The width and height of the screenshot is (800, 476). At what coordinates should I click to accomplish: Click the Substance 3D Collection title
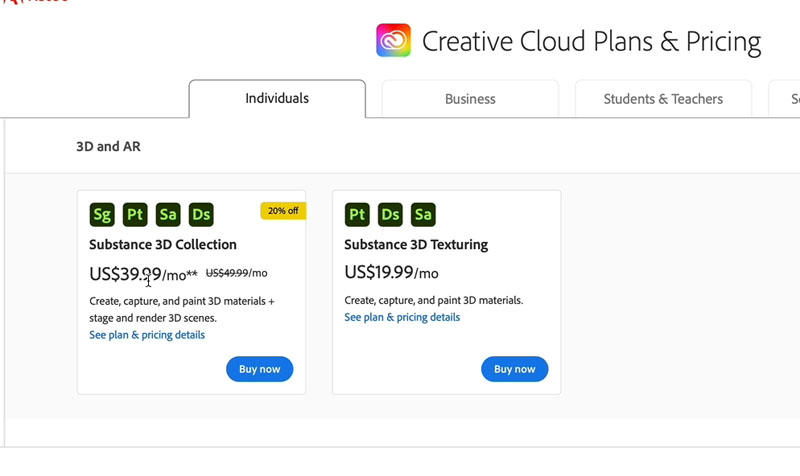pos(163,245)
